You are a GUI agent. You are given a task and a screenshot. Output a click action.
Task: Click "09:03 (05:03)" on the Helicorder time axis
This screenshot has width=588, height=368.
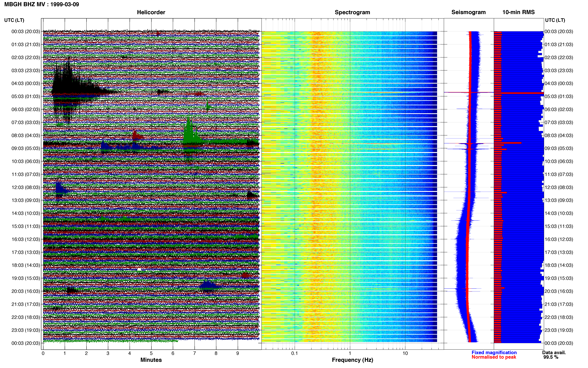pos(26,148)
